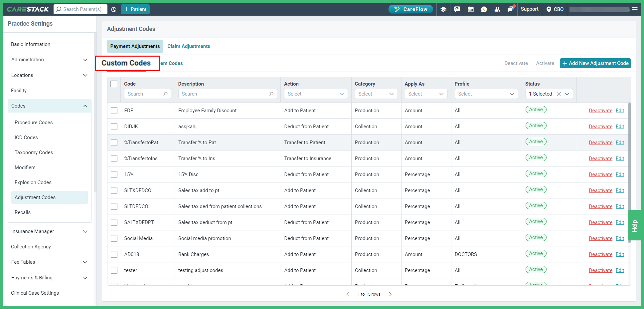The height and width of the screenshot is (309, 644).
Task: Check the checkbox for the EDF row
Action: [x=114, y=110]
